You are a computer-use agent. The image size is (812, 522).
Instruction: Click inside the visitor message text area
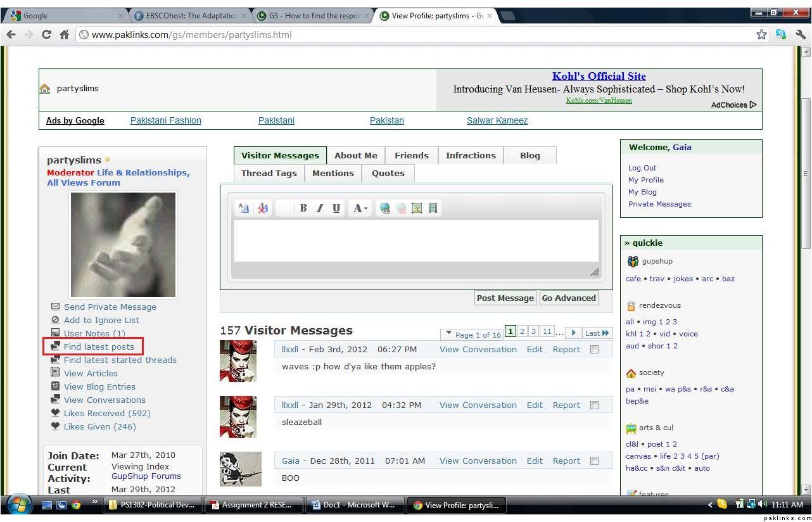(416, 240)
